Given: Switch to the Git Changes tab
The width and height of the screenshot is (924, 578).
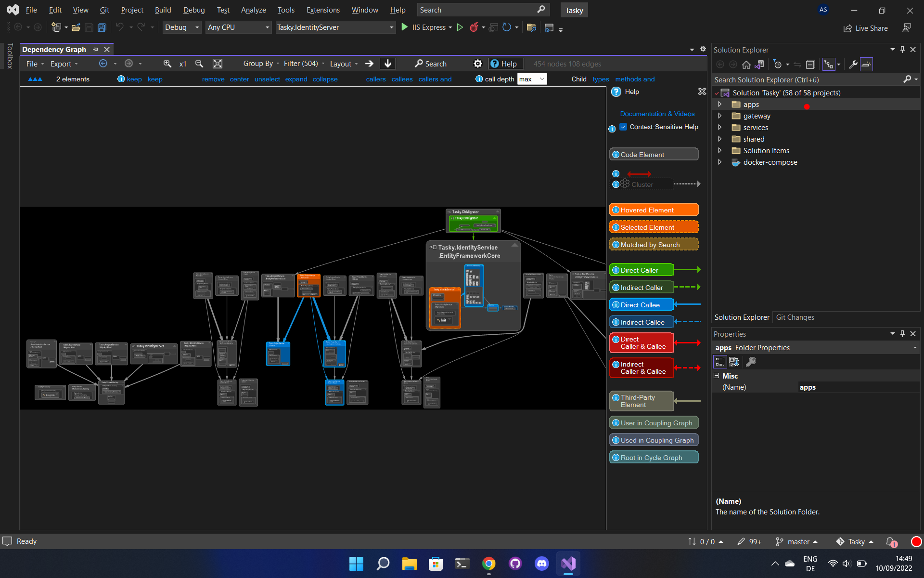Looking at the screenshot, I should [x=795, y=317].
